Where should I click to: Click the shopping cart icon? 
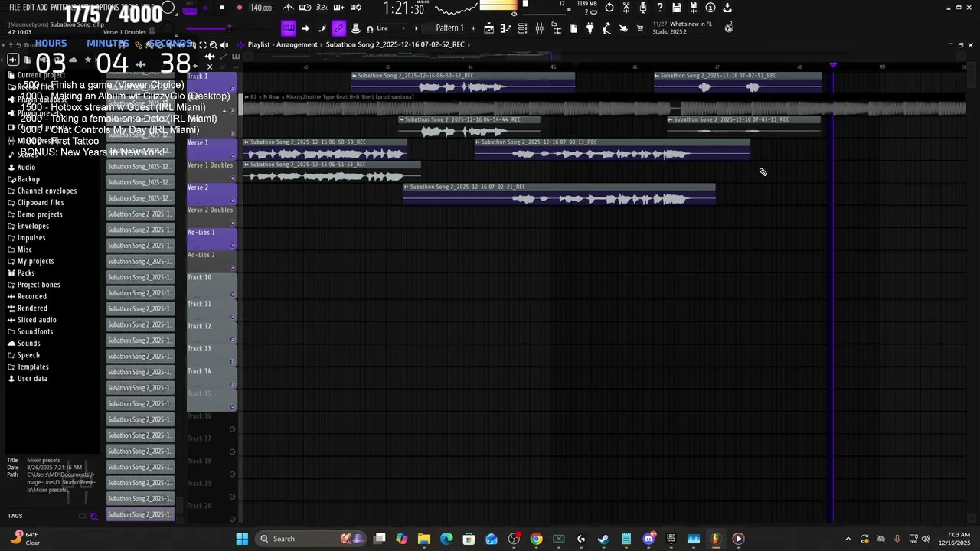[x=640, y=28]
